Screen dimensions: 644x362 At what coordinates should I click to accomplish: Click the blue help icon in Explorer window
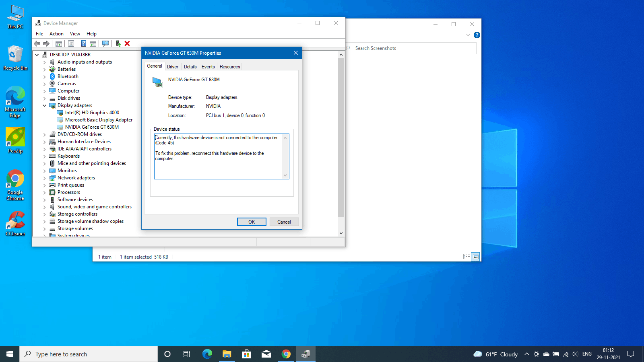click(x=477, y=35)
